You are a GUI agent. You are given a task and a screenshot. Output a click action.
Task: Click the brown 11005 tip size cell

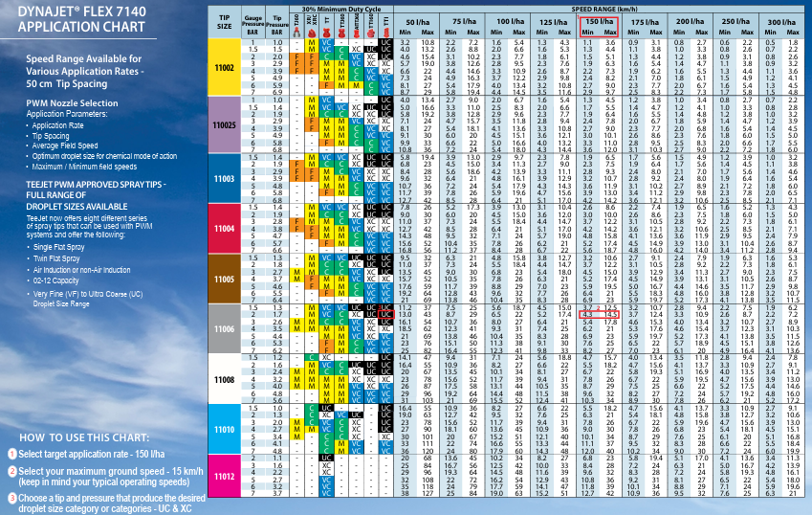coord(224,279)
